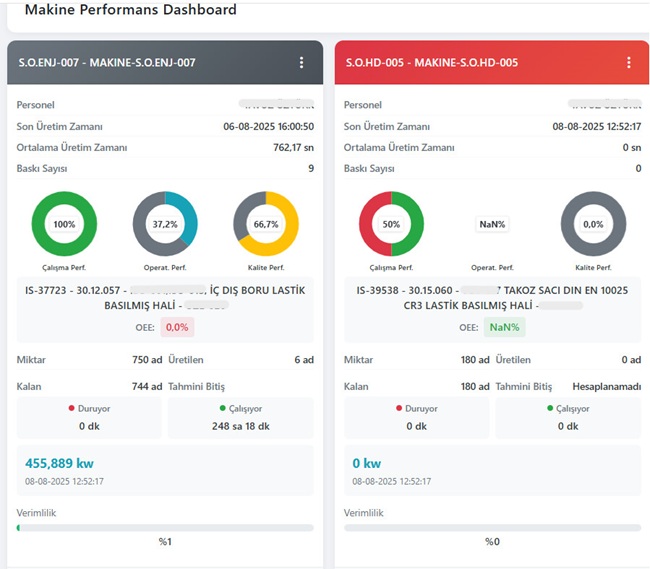Click the yellow 66,7% Kalite Perf. donut
The width and height of the screenshot is (650, 569).
266,224
